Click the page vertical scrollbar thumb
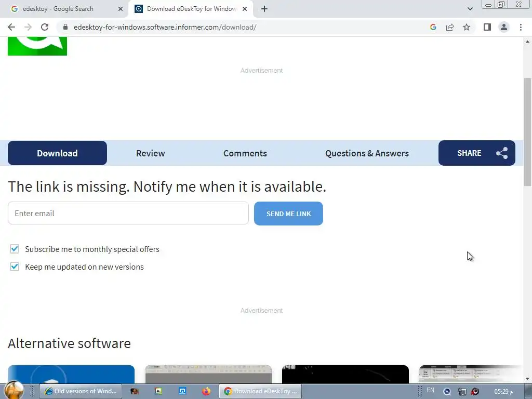Image resolution: width=532 pixels, height=399 pixels. pos(527,131)
